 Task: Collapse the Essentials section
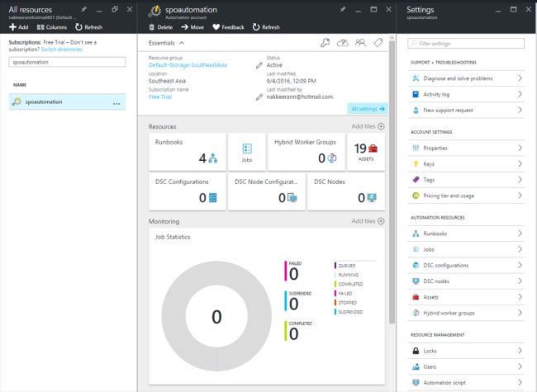[181, 42]
